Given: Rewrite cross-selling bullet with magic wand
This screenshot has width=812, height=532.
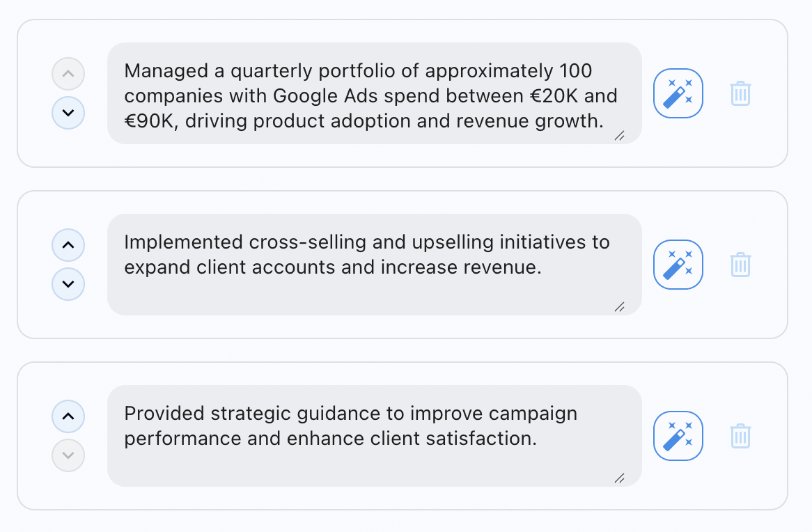Looking at the screenshot, I should click(x=678, y=265).
